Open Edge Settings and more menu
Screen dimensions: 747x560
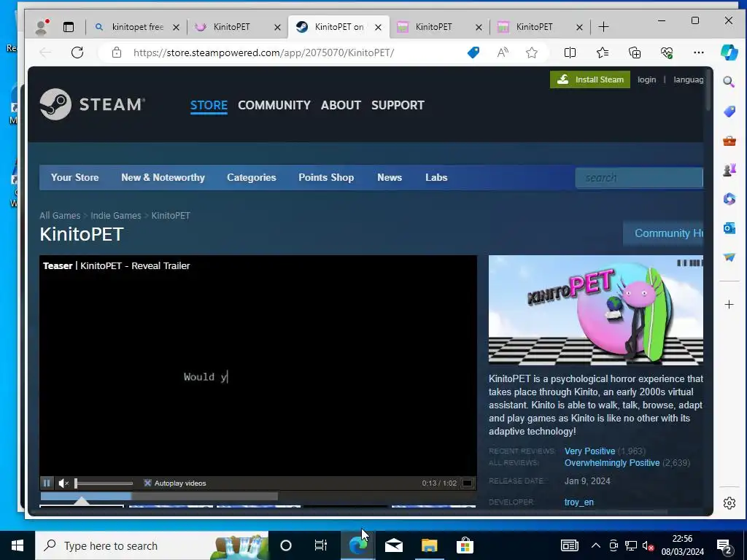click(698, 52)
